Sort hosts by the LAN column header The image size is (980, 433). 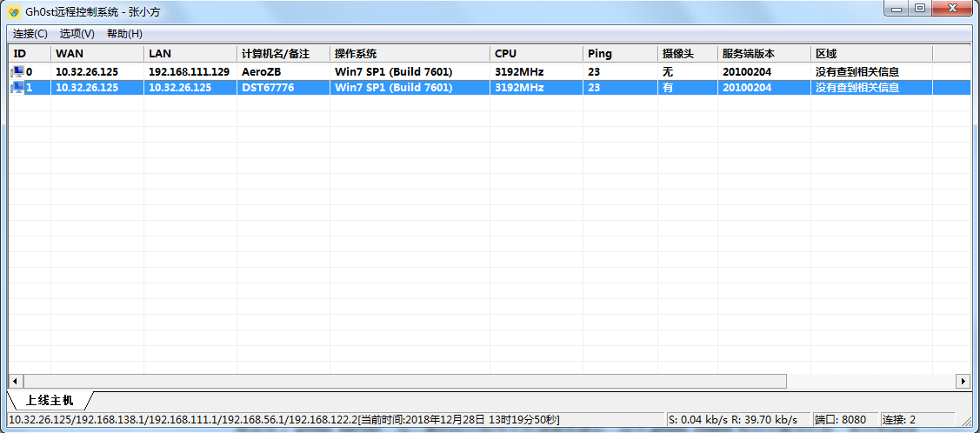pyautogui.click(x=190, y=54)
